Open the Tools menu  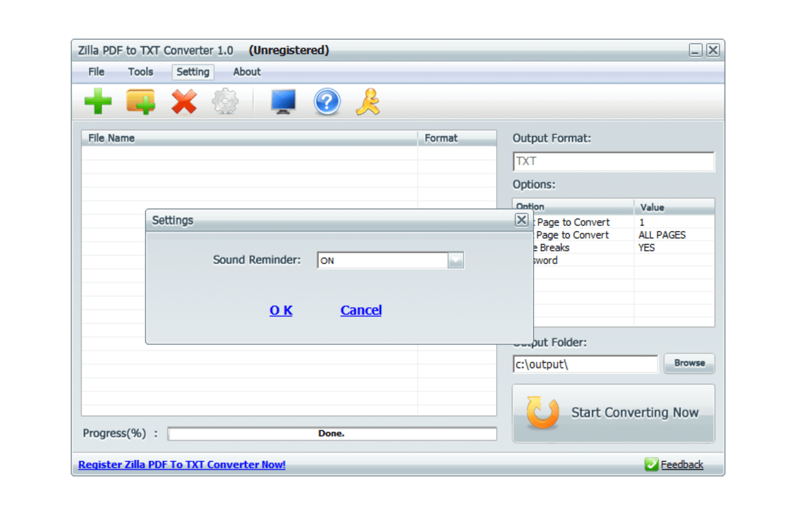(141, 72)
